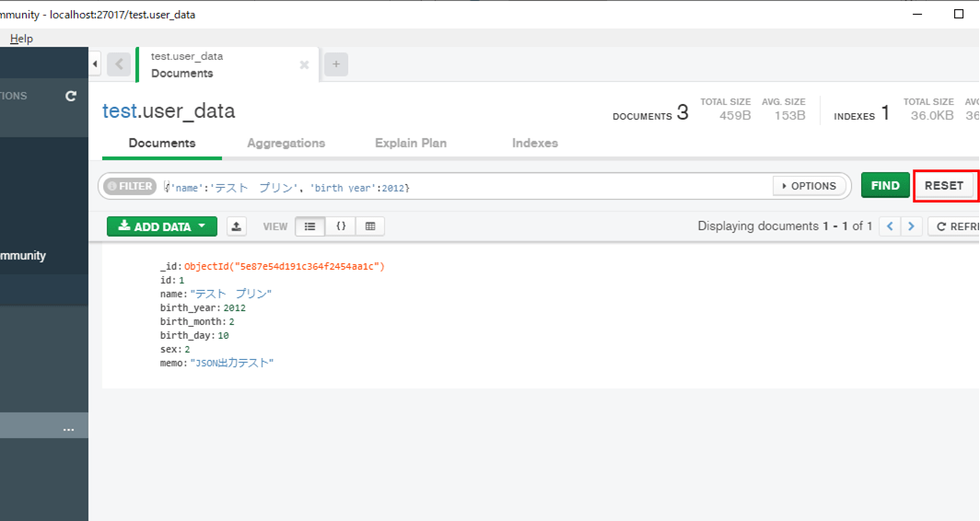980x521 pixels.
Task: Open the Help menu
Action: (x=21, y=39)
